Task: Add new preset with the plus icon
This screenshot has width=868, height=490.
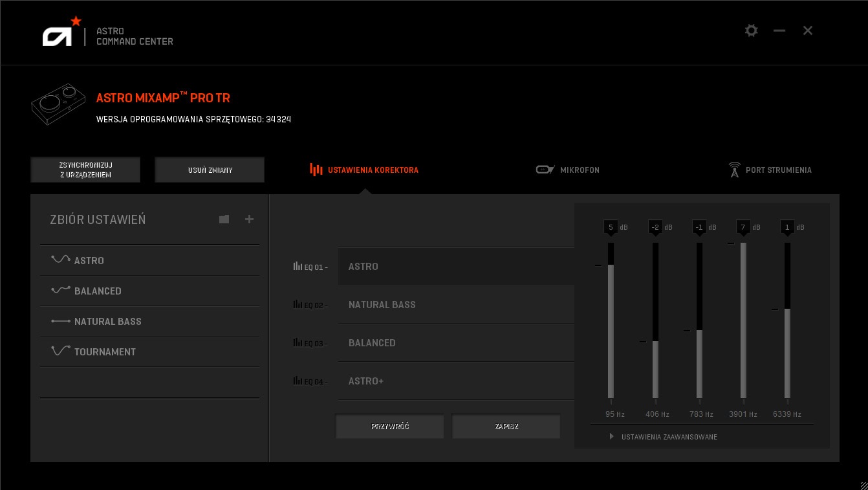Action: tap(249, 219)
